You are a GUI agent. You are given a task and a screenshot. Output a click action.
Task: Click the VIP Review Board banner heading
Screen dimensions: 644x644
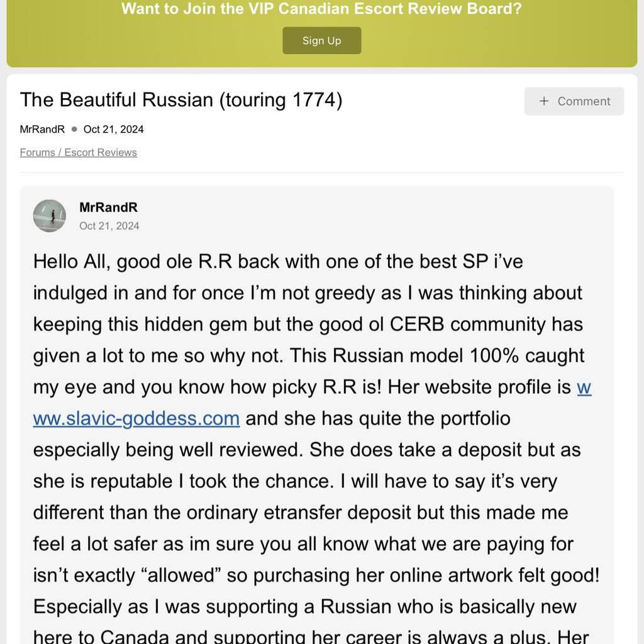point(321,9)
